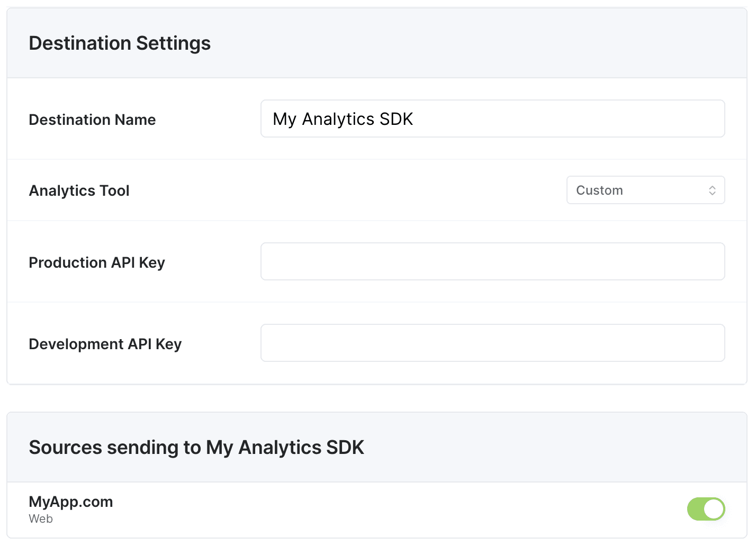This screenshot has height=546, width=756.
Task: Click the Production API Key label
Action: [x=97, y=262]
